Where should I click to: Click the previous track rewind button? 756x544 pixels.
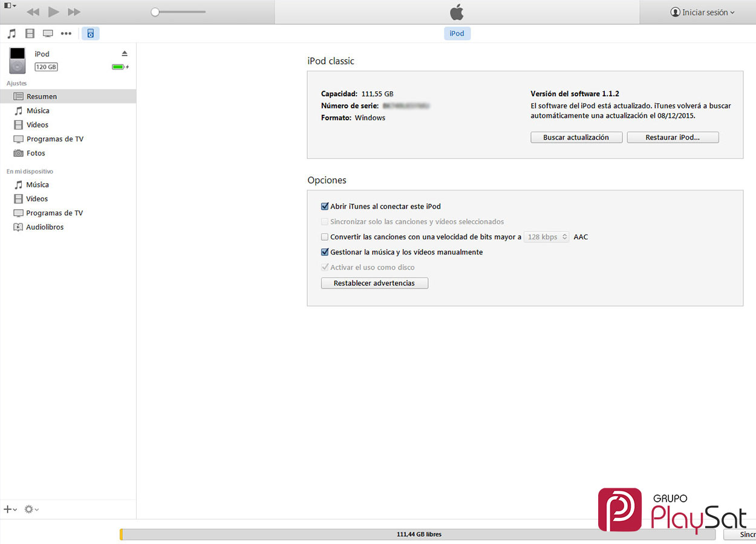33,12
